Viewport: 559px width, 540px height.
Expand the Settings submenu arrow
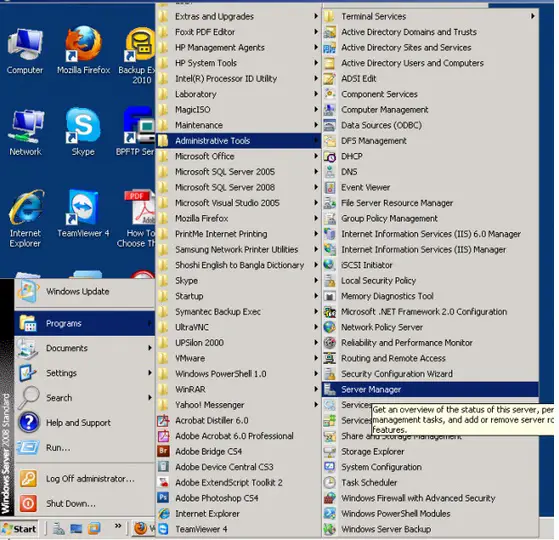click(150, 373)
